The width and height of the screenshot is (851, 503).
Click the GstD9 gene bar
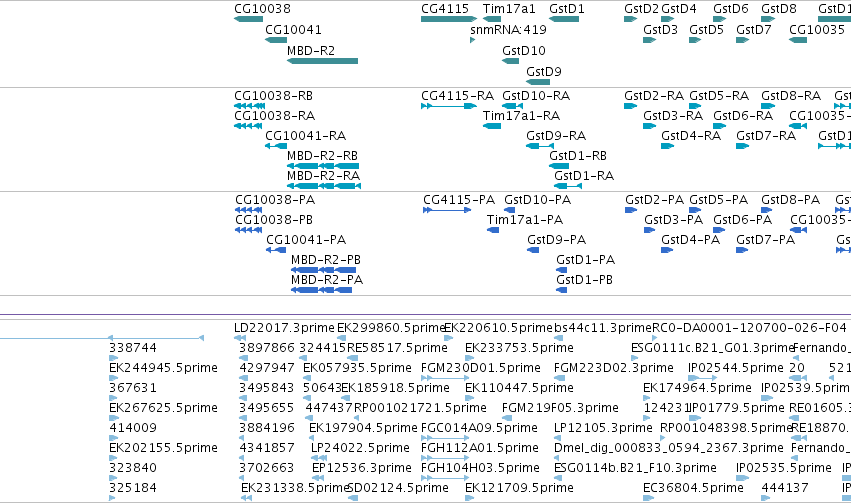[x=538, y=82]
